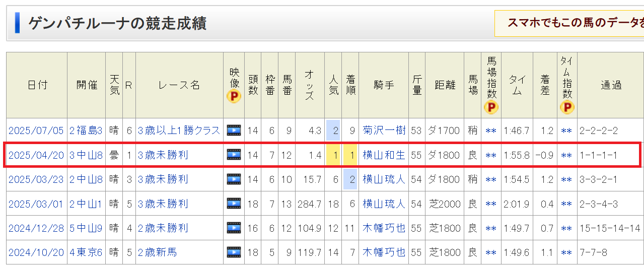Click passing order 15-15-14-14
This screenshot has width=644, height=267.
(610, 228)
